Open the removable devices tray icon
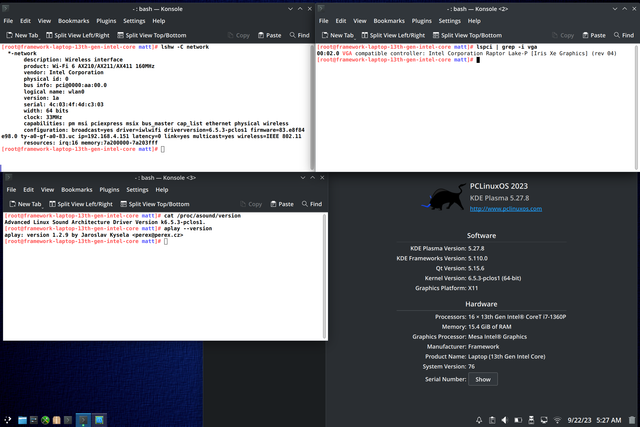This screenshot has width=640, height=427. click(531, 420)
